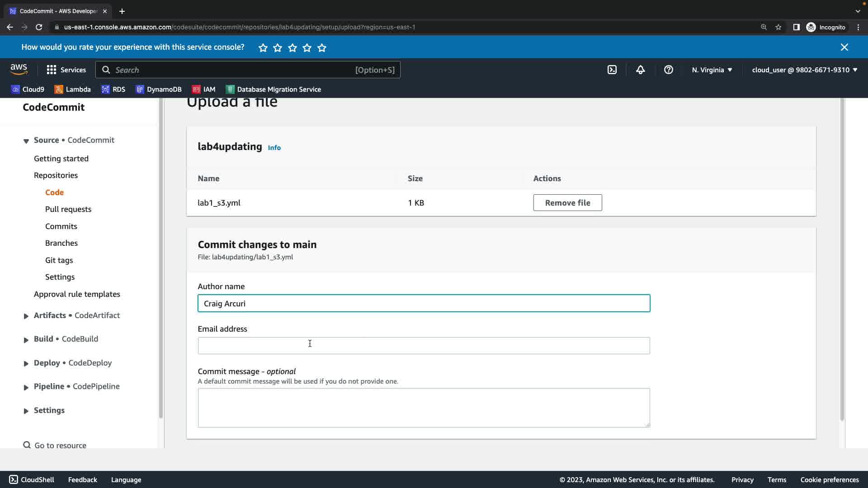Screen dimensions: 868x488
Task: Rate experience with the fifth star
Action: point(322,47)
